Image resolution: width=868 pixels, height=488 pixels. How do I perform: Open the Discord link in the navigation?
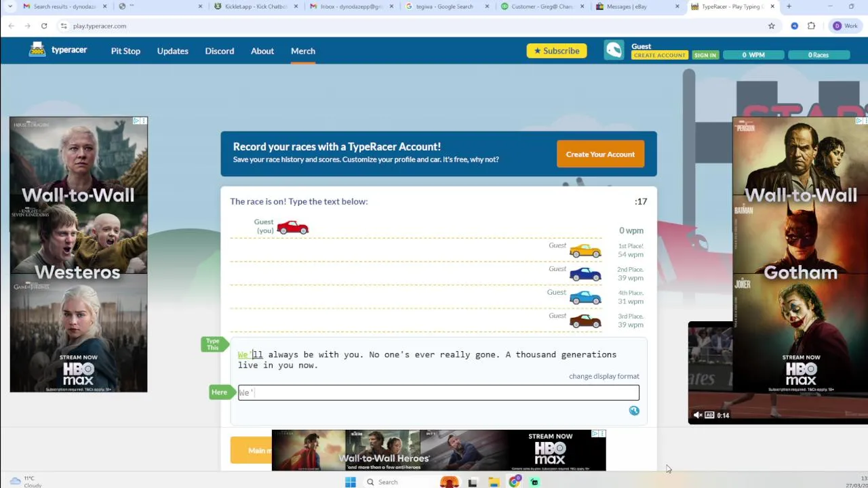tap(219, 51)
